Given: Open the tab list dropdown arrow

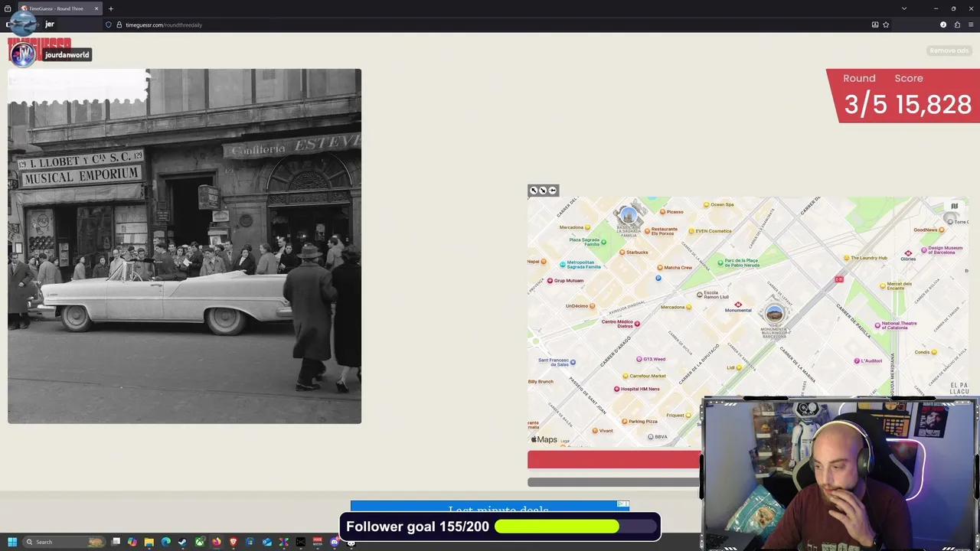Looking at the screenshot, I should pyautogui.click(x=904, y=8).
